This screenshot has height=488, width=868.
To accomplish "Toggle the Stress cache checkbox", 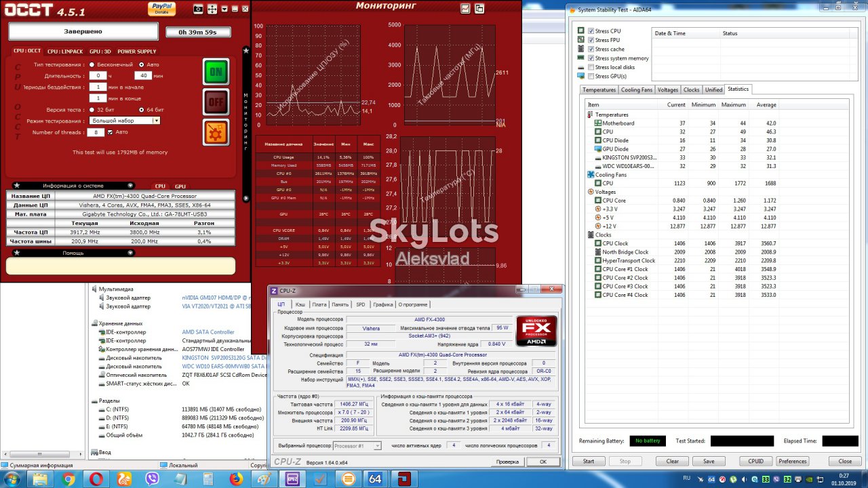I will [x=591, y=49].
